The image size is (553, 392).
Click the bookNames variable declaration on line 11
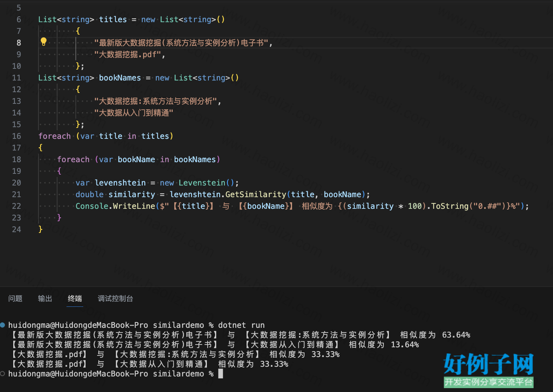coord(120,78)
